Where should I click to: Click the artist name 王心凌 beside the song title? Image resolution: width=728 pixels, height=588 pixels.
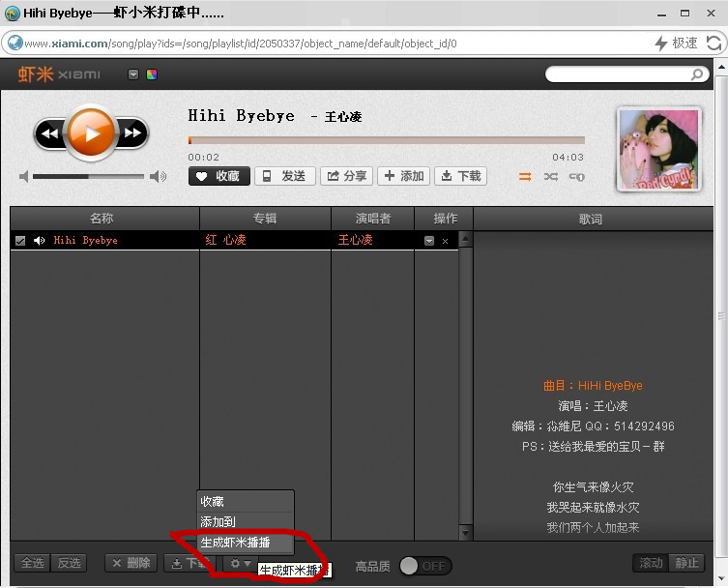(343, 117)
